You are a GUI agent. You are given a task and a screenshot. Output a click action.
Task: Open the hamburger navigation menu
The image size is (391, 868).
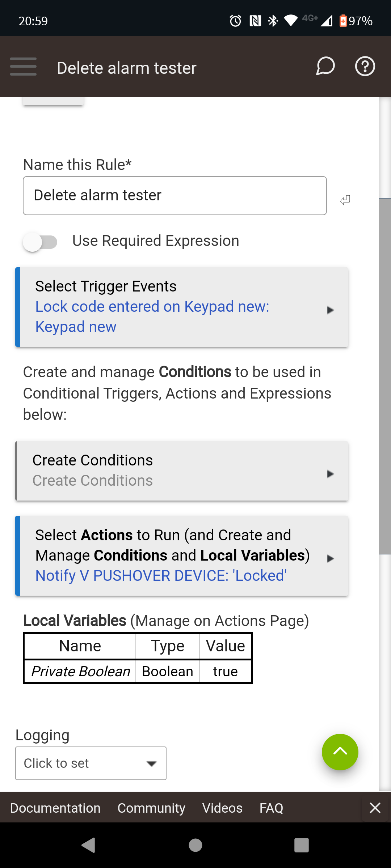click(23, 67)
